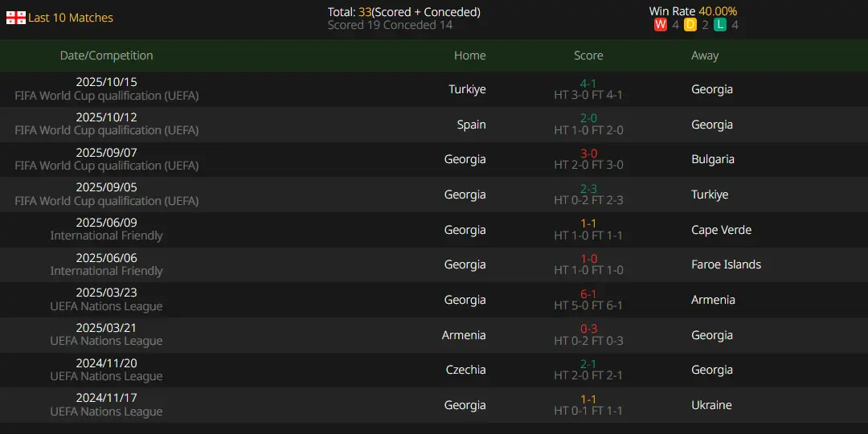Click Cape Verde away team

pos(721,230)
